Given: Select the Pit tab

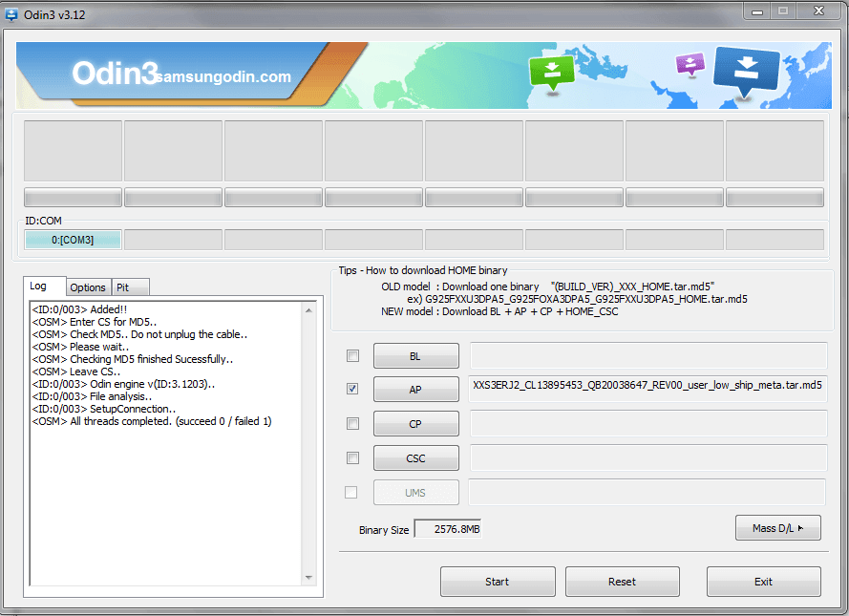Looking at the screenshot, I should click(130, 287).
